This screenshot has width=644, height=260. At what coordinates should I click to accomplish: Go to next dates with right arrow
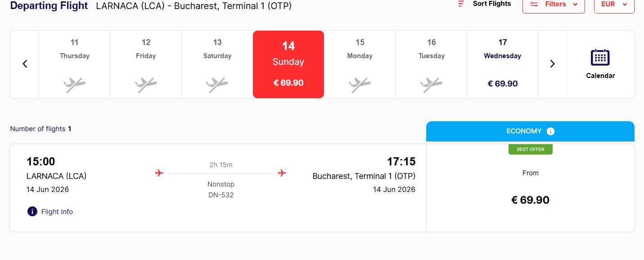pyautogui.click(x=552, y=64)
